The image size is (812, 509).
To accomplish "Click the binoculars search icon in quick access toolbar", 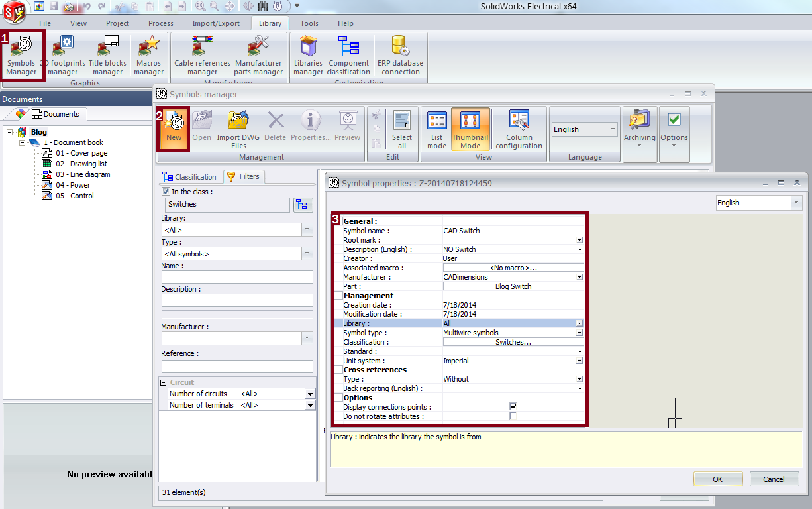I will [262, 6].
